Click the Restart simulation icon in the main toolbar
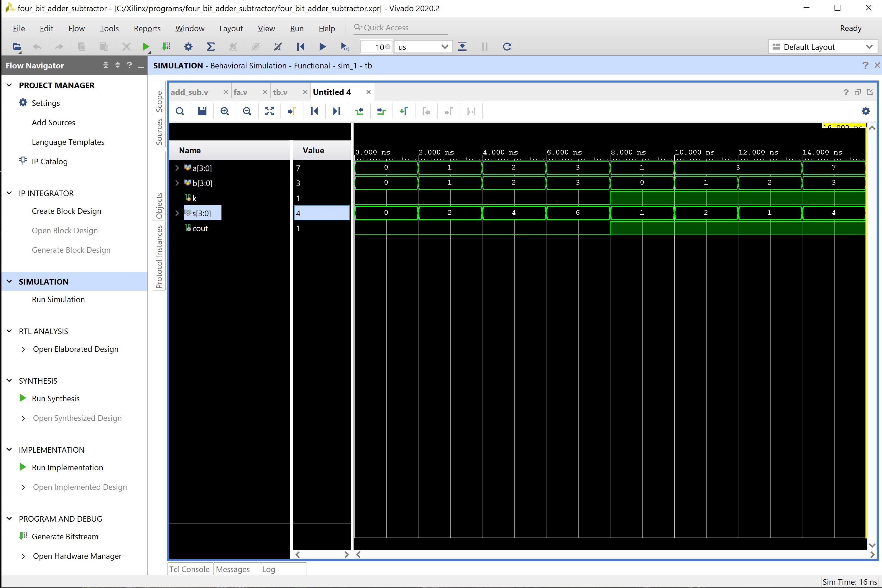882x588 pixels. pos(300,47)
